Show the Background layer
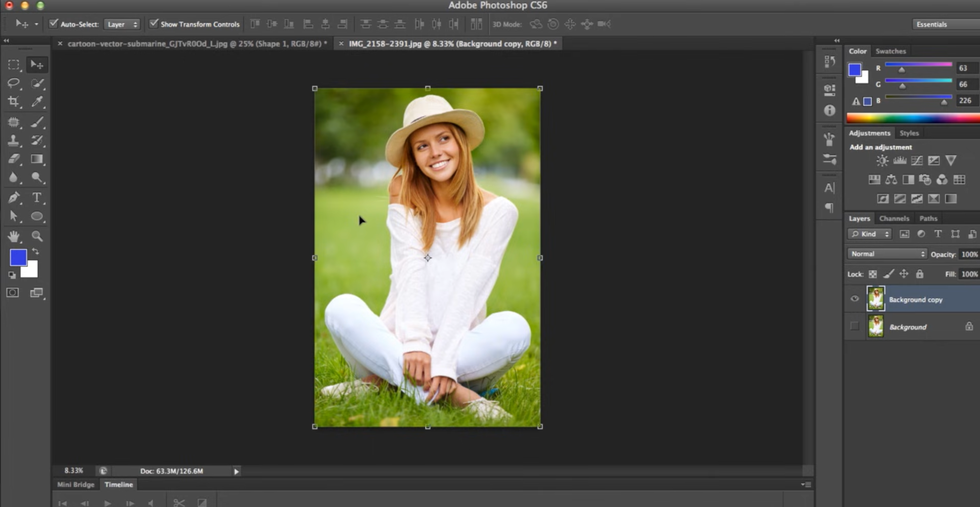The image size is (980, 507). click(854, 326)
